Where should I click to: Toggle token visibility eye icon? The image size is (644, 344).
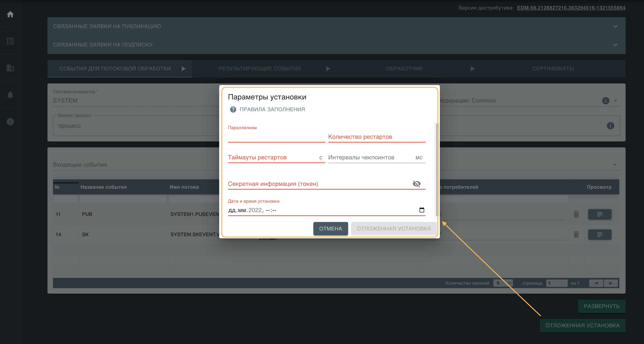click(x=417, y=184)
